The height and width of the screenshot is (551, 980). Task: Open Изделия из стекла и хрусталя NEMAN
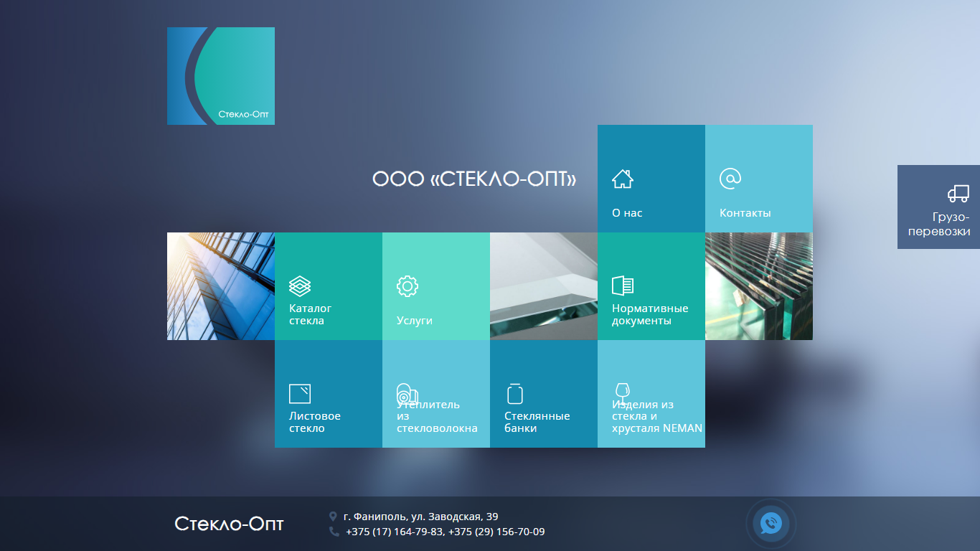[x=651, y=394]
